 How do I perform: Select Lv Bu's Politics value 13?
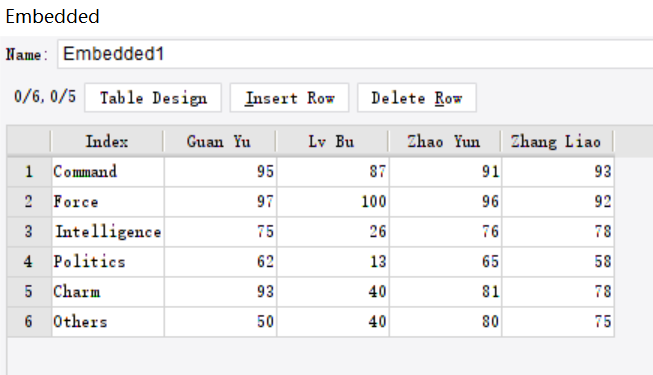coord(333,262)
